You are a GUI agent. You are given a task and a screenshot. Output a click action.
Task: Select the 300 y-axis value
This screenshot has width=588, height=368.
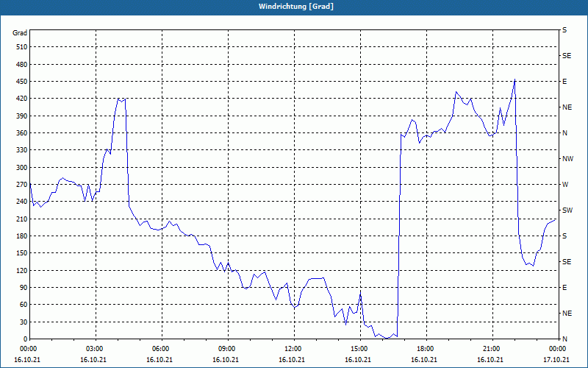pyautogui.click(x=22, y=168)
